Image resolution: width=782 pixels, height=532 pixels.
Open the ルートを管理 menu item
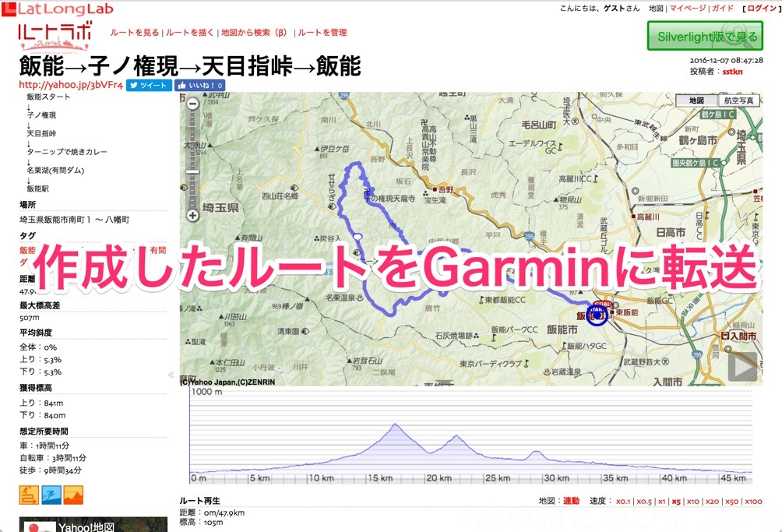(322, 33)
